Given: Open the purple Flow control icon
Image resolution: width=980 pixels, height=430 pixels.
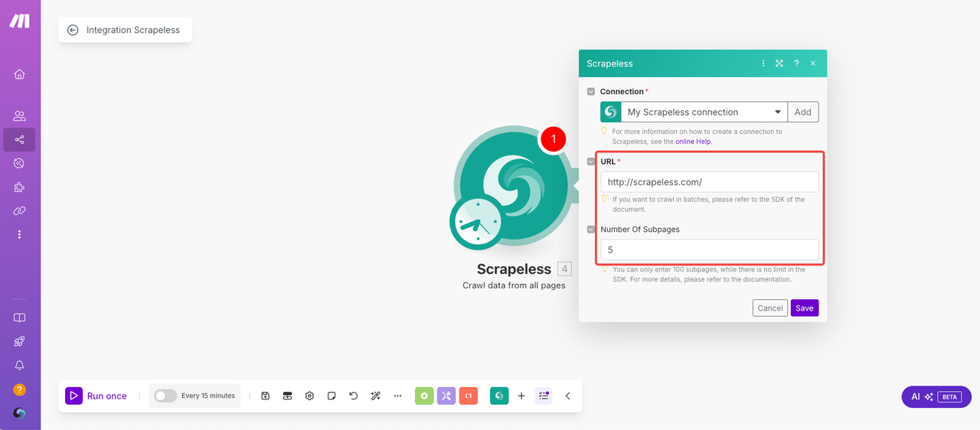Looking at the screenshot, I should pyautogui.click(x=446, y=396).
